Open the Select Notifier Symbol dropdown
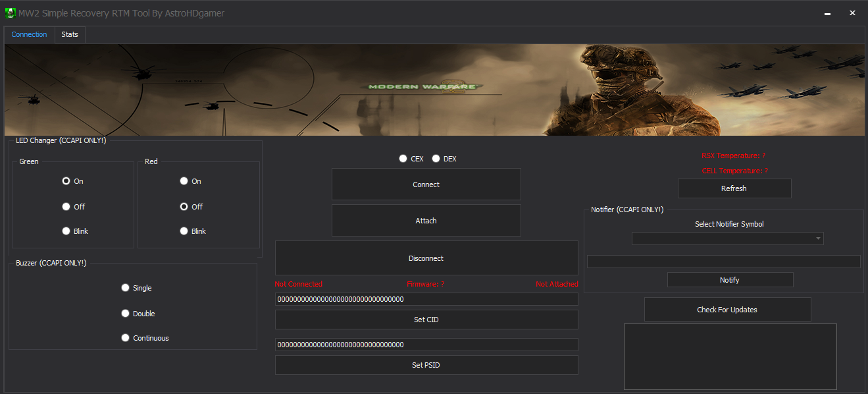The width and height of the screenshot is (868, 394). (x=728, y=239)
